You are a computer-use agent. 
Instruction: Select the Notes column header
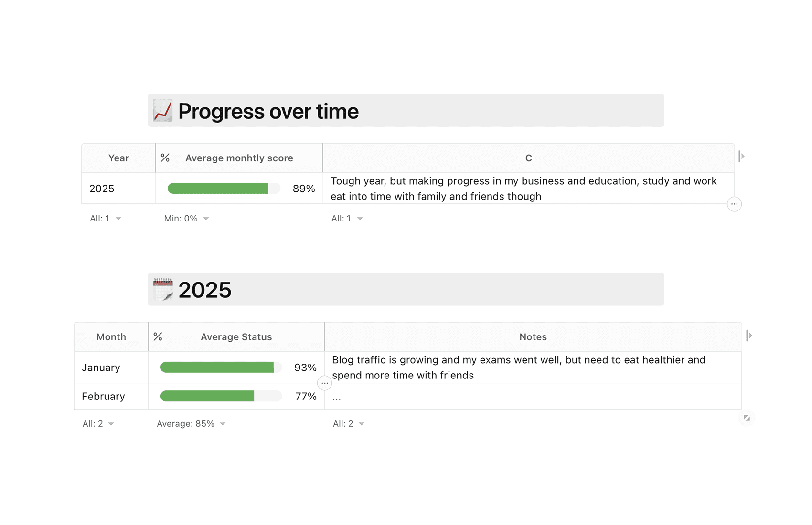pos(533,337)
